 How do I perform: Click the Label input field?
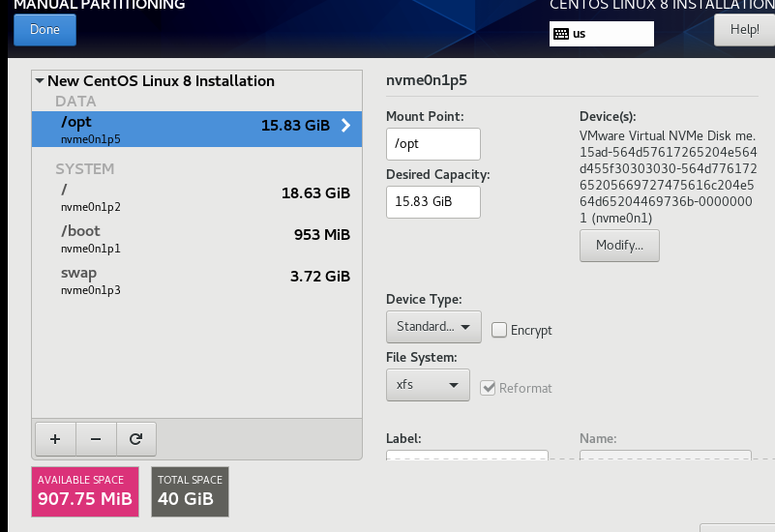tap(467, 455)
